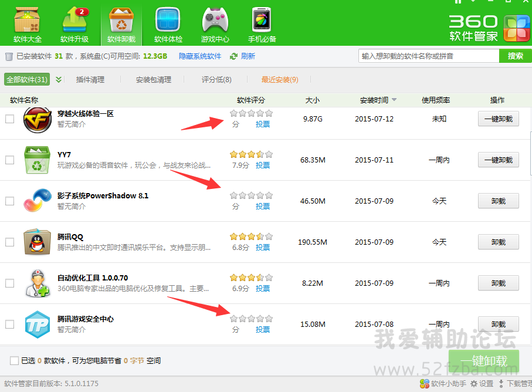The width and height of the screenshot is (532, 392).
Task: Open 游戏中心 game center icon
Action: pyautogui.click(x=215, y=23)
